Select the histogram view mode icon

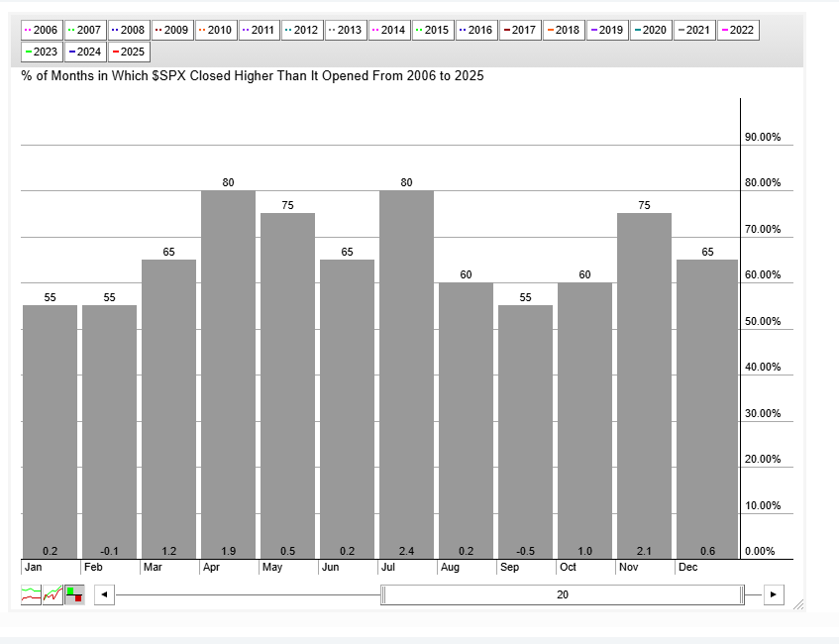coord(74,594)
